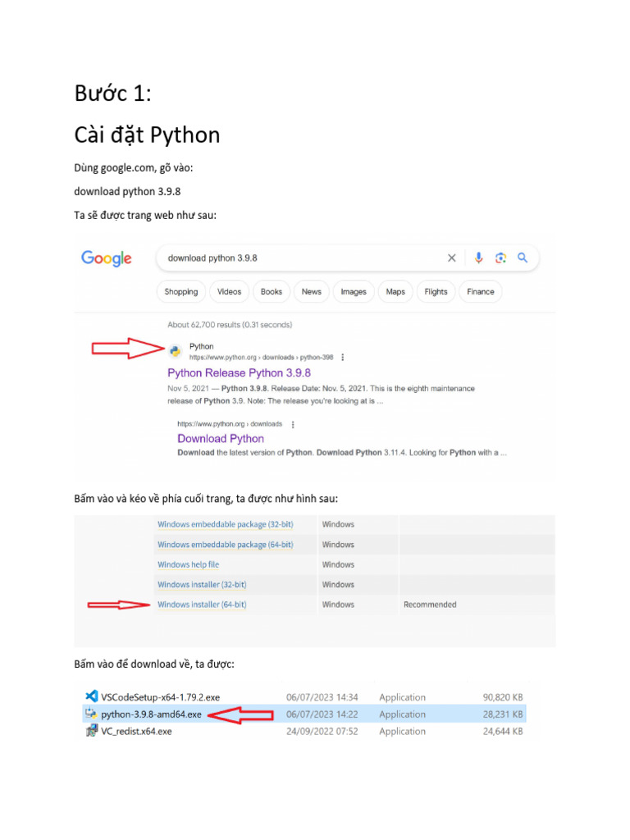Click the VSCodeSetup file icon
This screenshot has height=840, width=630.
click(92, 696)
